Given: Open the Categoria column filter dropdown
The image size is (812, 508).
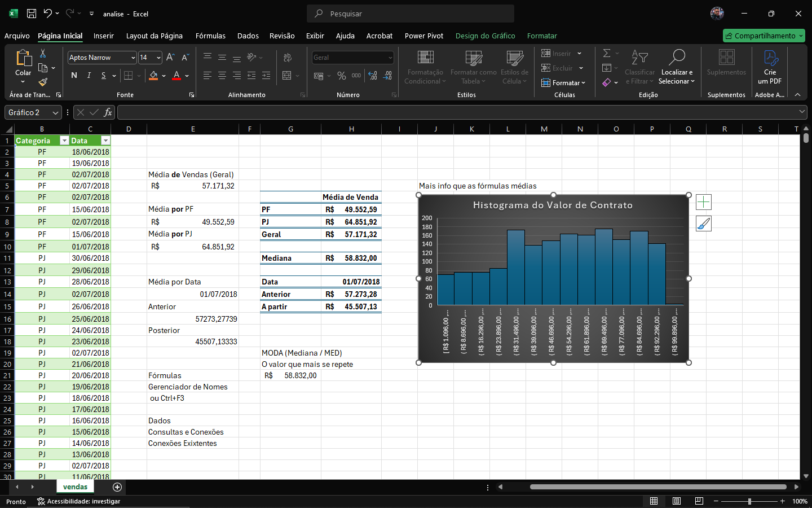Looking at the screenshot, I should [x=64, y=141].
